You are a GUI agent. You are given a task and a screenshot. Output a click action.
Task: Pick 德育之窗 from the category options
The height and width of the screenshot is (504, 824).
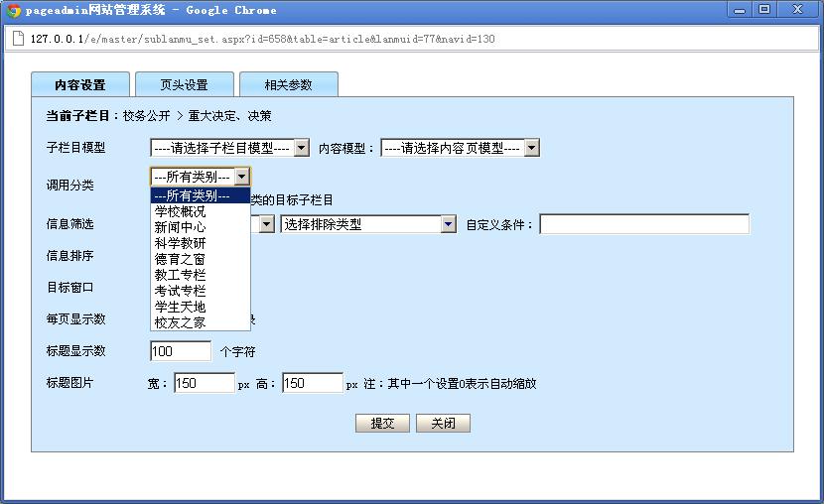tap(181, 259)
